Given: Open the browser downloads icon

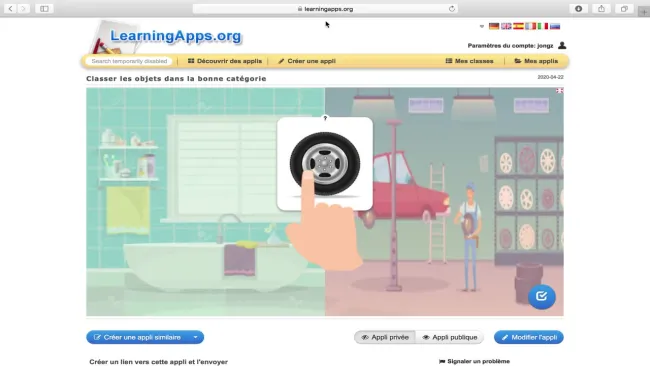Looking at the screenshot, I should pyautogui.click(x=578, y=9).
